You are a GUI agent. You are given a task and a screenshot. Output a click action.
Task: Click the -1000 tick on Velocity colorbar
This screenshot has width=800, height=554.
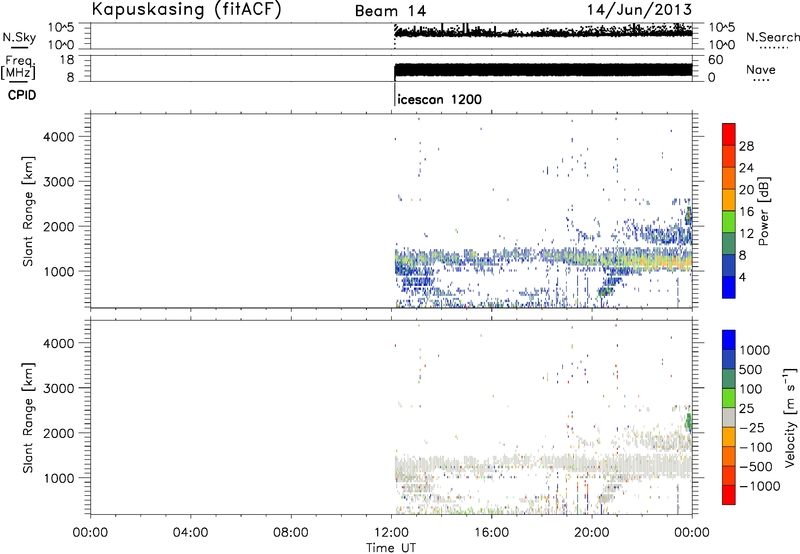(760, 486)
